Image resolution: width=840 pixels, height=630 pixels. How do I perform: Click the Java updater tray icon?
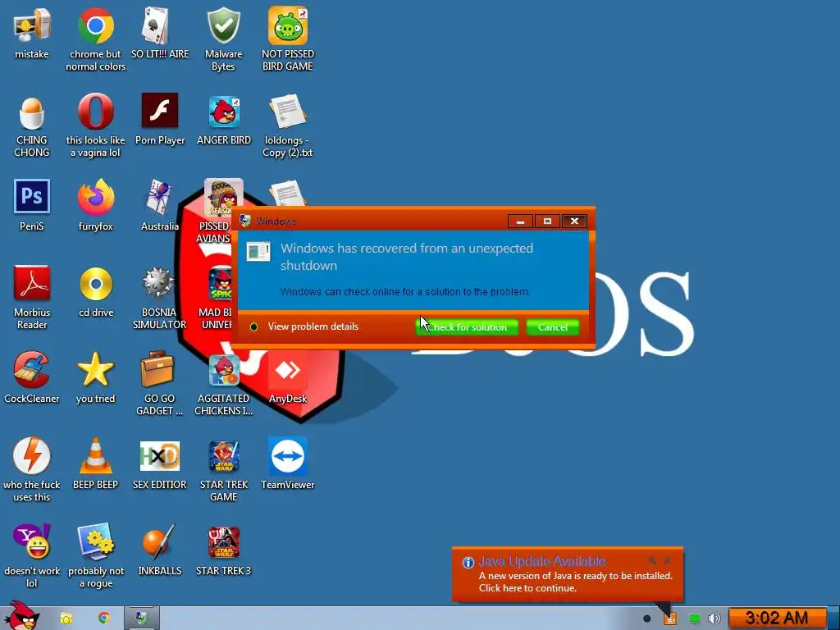670,619
